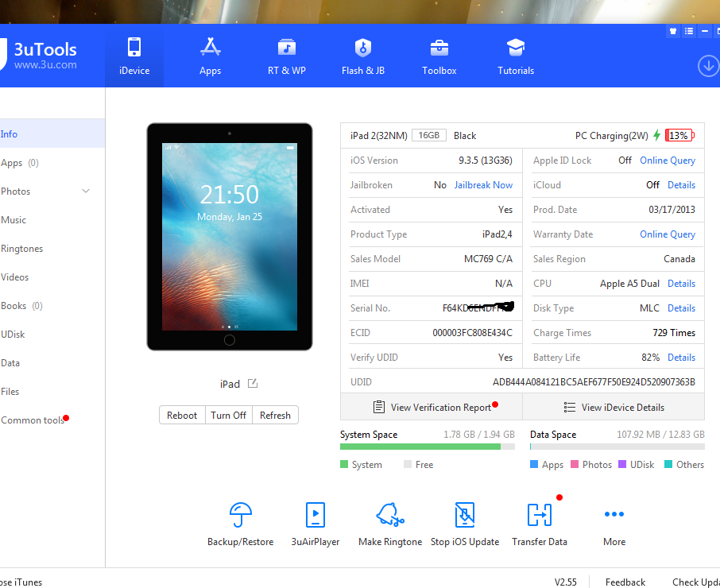Expand the Photos sidebar section
This screenshot has height=588, width=720.
pyautogui.click(x=86, y=191)
